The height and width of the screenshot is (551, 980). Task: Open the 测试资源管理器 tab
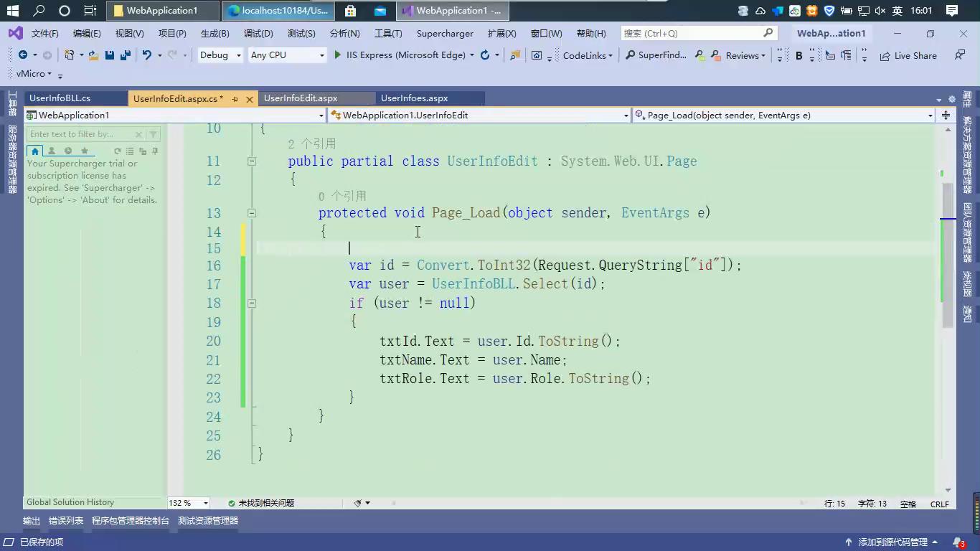[208, 521]
